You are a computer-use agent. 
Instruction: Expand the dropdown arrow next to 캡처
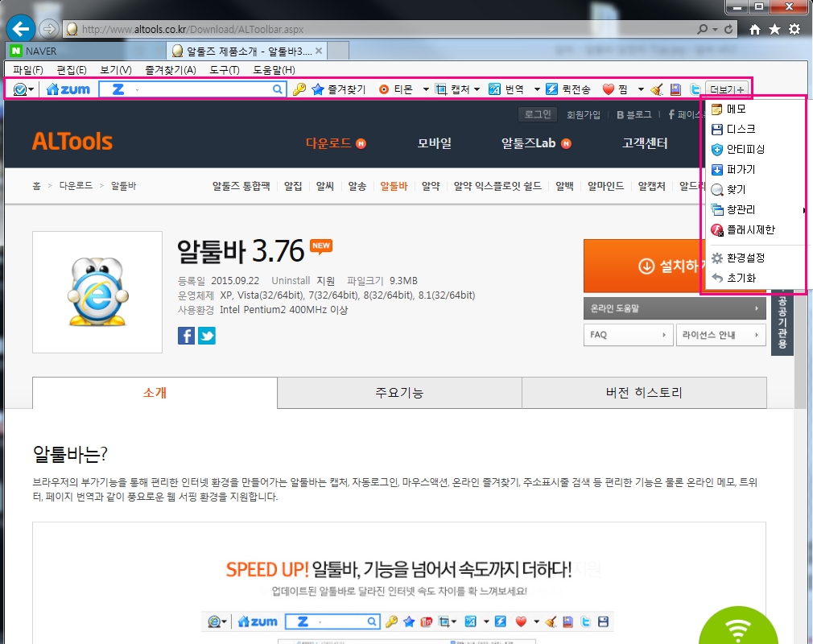pos(477,89)
